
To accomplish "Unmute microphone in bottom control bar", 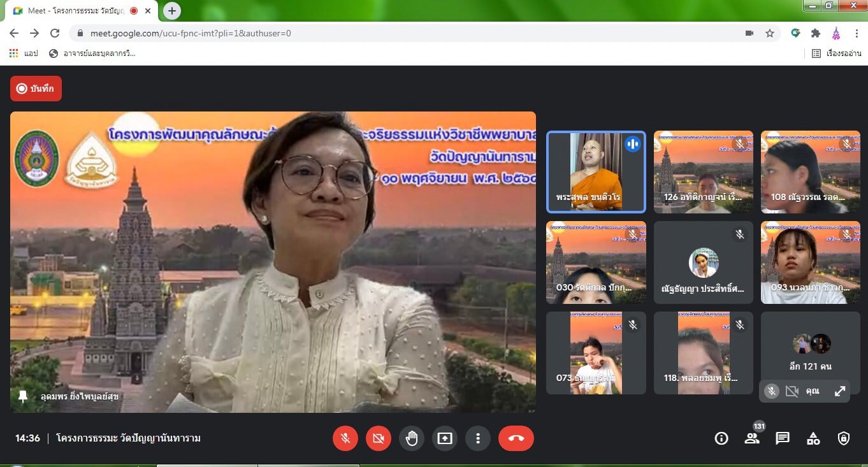I will tap(345, 438).
